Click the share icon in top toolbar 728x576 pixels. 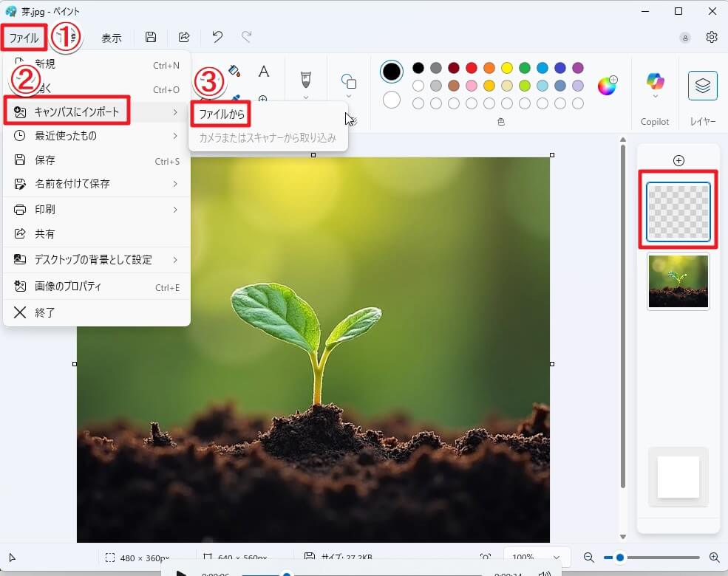tap(184, 37)
